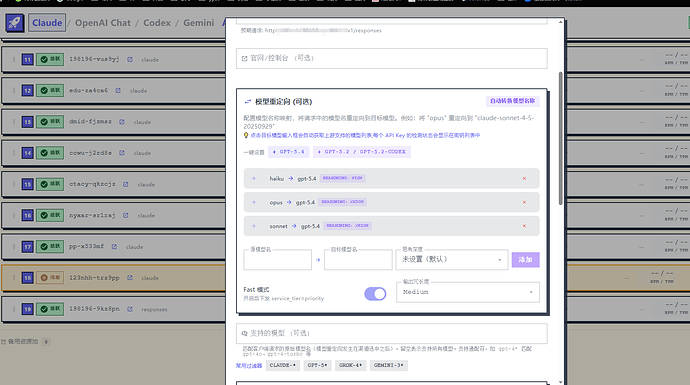Open external link for nyxar-srlraj
The width and height of the screenshot is (690, 385).
(x=126, y=216)
